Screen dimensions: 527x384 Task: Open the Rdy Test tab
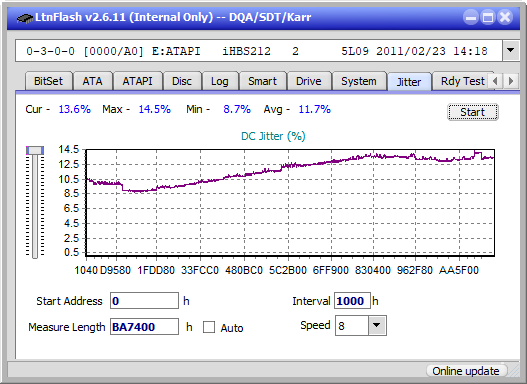point(462,81)
